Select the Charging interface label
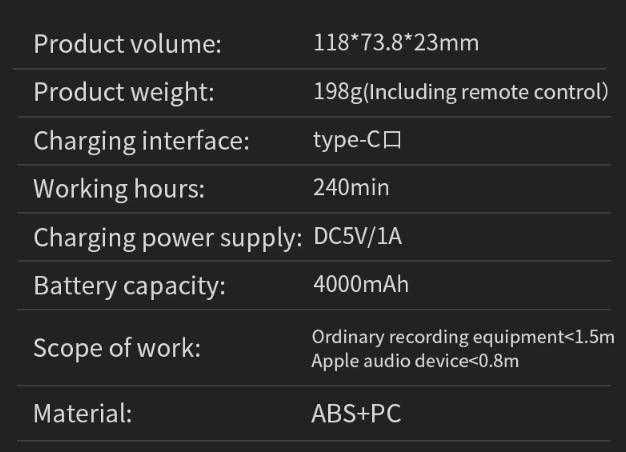The width and height of the screenshot is (626, 452). [x=141, y=141]
